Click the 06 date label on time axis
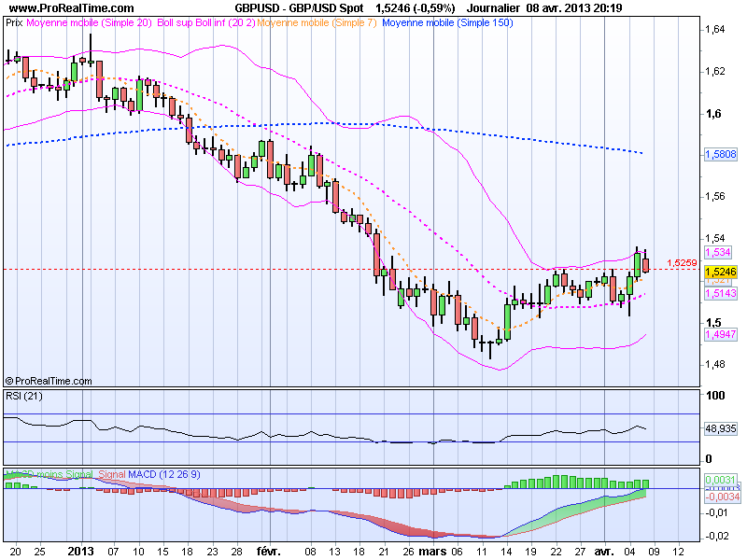The height and width of the screenshot is (560, 747). 457,552
